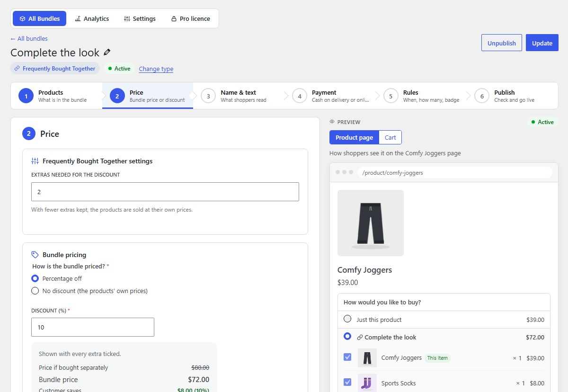Select the Complete the look radio button
Viewport: 568px width, 392px height.
click(347, 336)
